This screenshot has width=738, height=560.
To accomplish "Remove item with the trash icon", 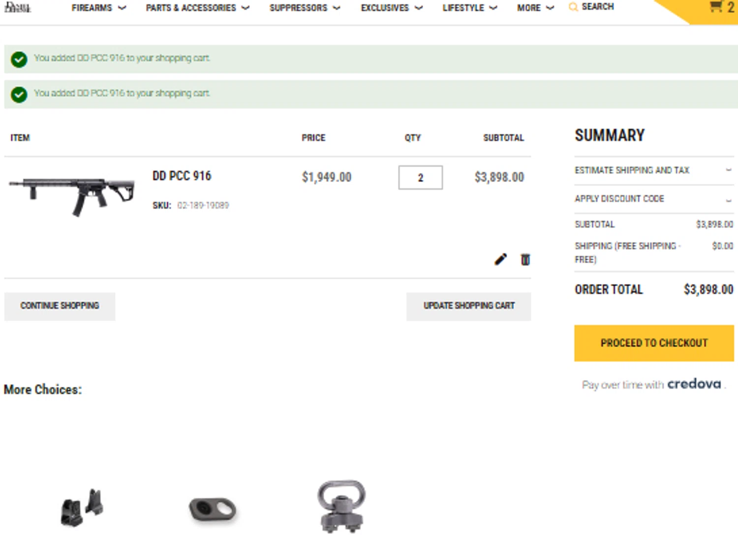I will (525, 260).
